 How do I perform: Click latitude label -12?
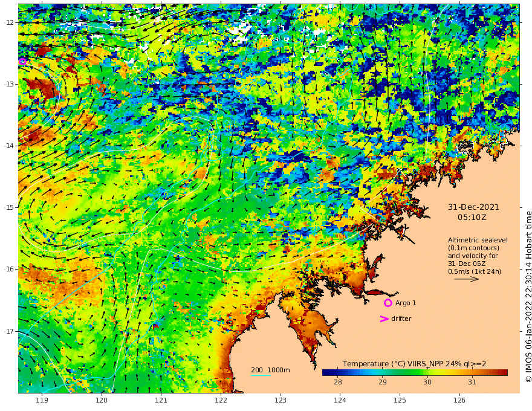coord(9,22)
